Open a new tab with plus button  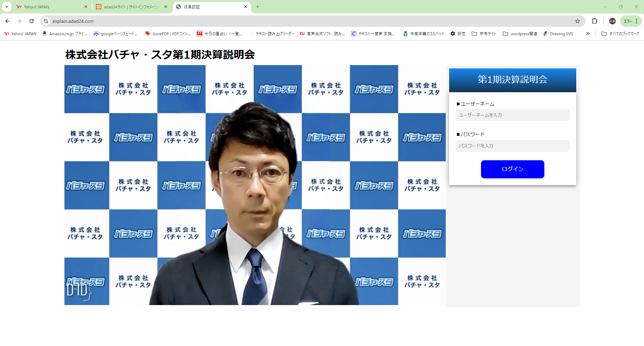click(258, 7)
